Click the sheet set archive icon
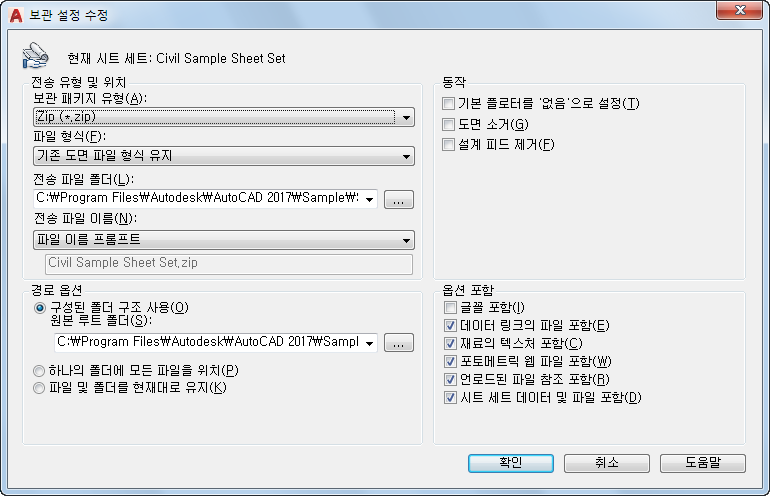Screen dimensions: 770x496 coord(35,55)
